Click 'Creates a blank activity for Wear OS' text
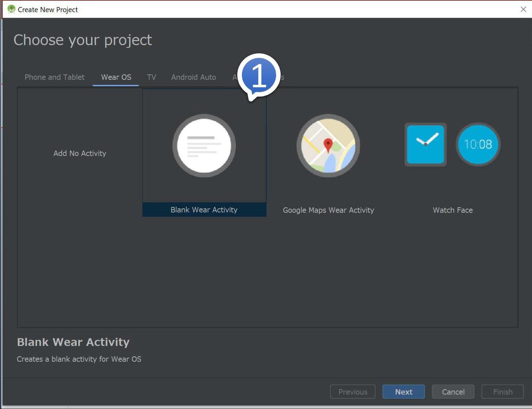The height and width of the screenshot is (409, 532). (x=79, y=359)
